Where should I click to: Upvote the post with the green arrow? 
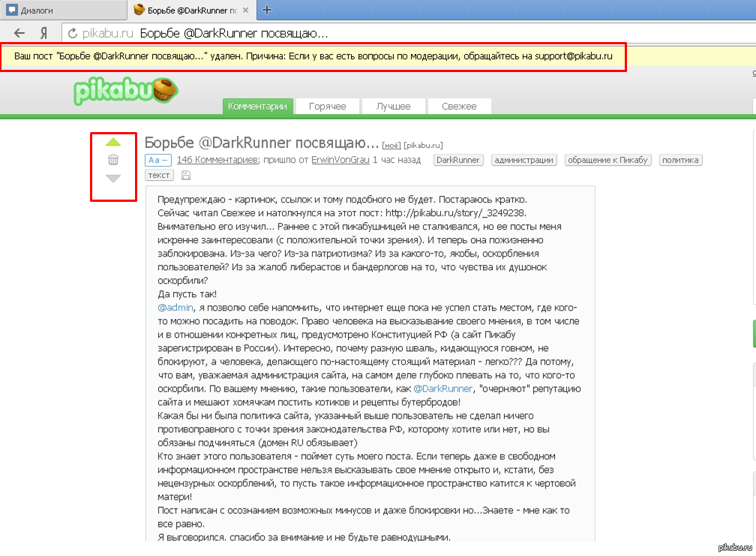112,142
